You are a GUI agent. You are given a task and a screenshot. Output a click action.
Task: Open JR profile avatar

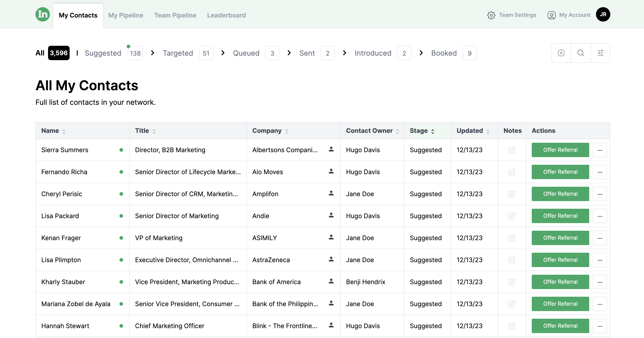pos(603,15)
